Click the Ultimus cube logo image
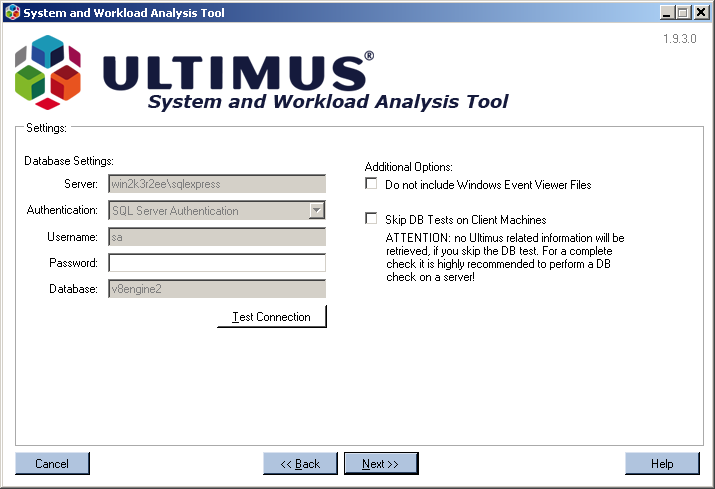This screenshot has height=489, width=715. (48, 72)
